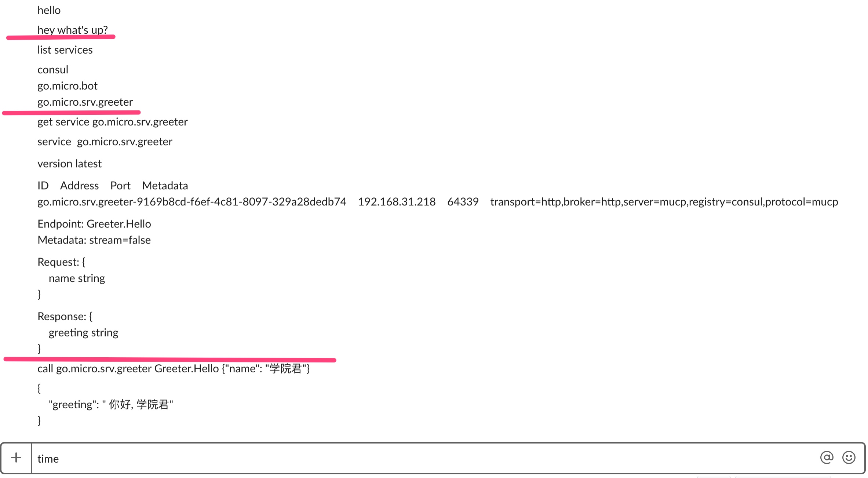Open the @ mention picker
868x478 pixels.
click(x=827, y=458)
